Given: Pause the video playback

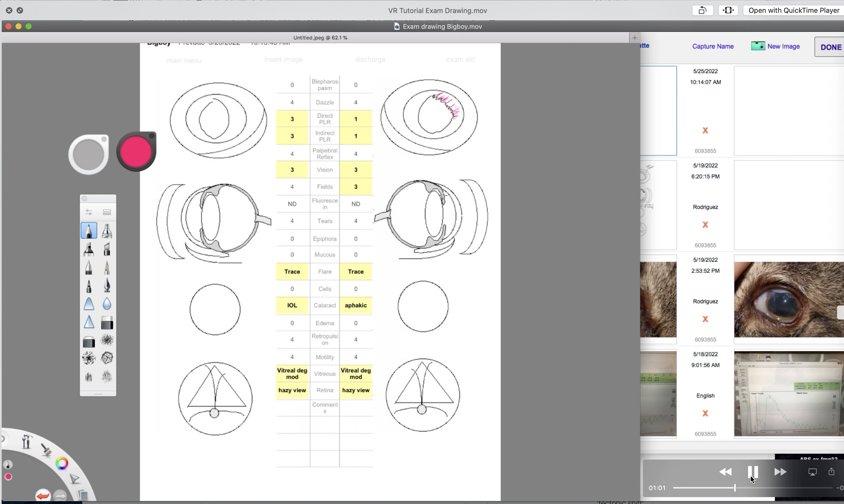Looking at the screenshot, I should click(x=753, y=471).
